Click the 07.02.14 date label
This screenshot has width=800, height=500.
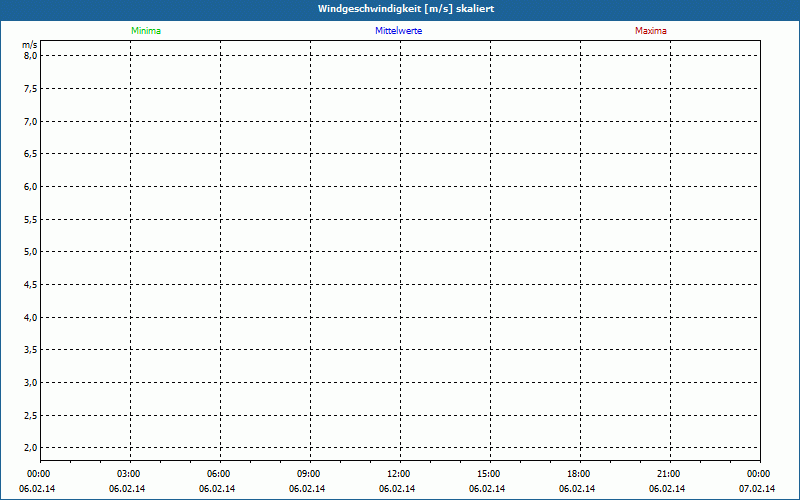(757, 489)
